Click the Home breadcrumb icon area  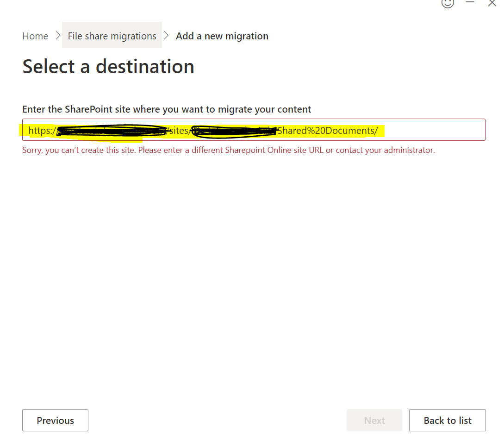[35, 36]
